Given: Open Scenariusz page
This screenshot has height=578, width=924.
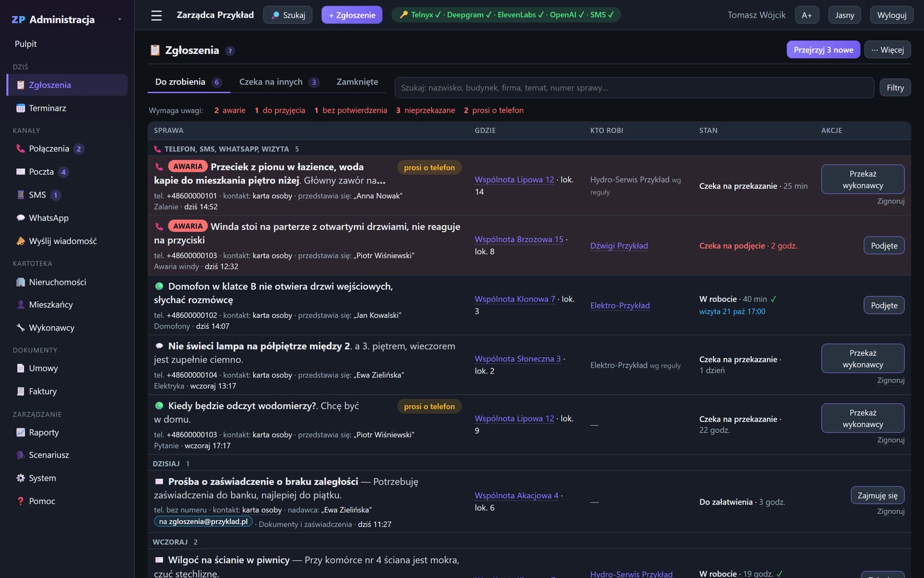Looking at the screenshot, I should click(67, 455).
